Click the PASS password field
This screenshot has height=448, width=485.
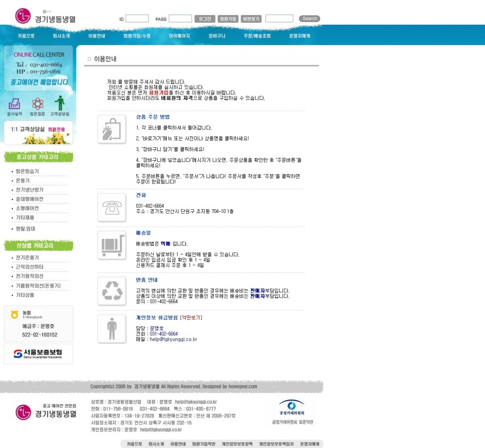click(x=180, y=19)
